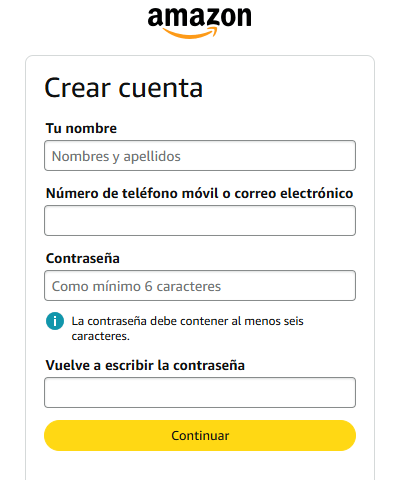Click the yellow Continuar button
The height and width of the screenshot is (480, 396).
pyautogui.click(x=200, y=436)
